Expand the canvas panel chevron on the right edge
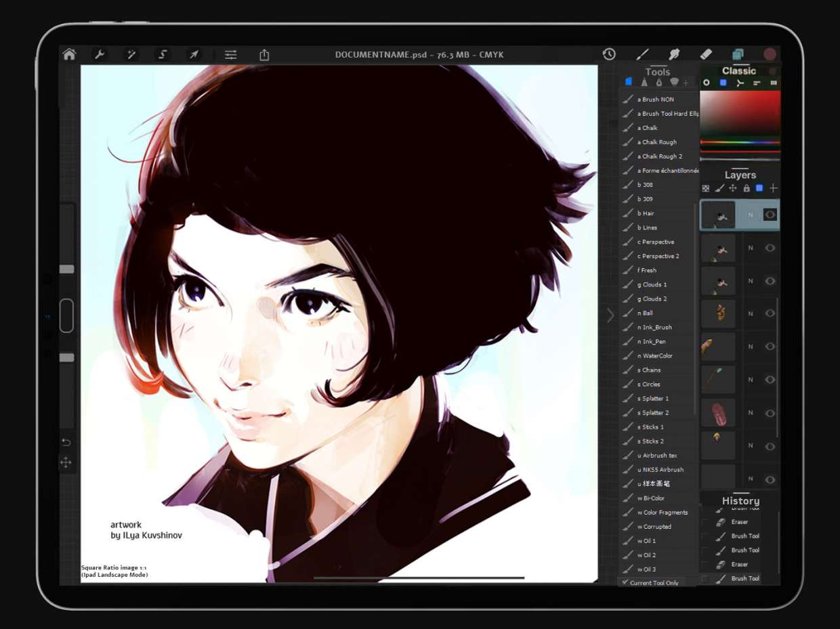 (611, 316)
